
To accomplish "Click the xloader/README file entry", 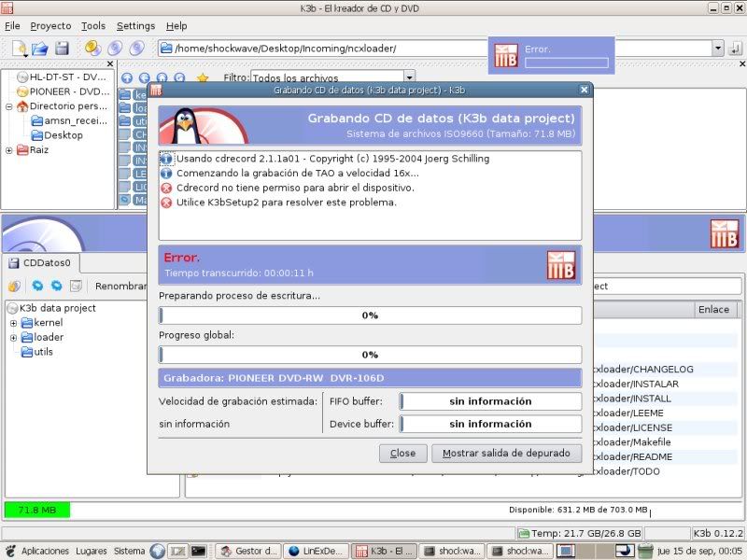I will tap(633, 456).
